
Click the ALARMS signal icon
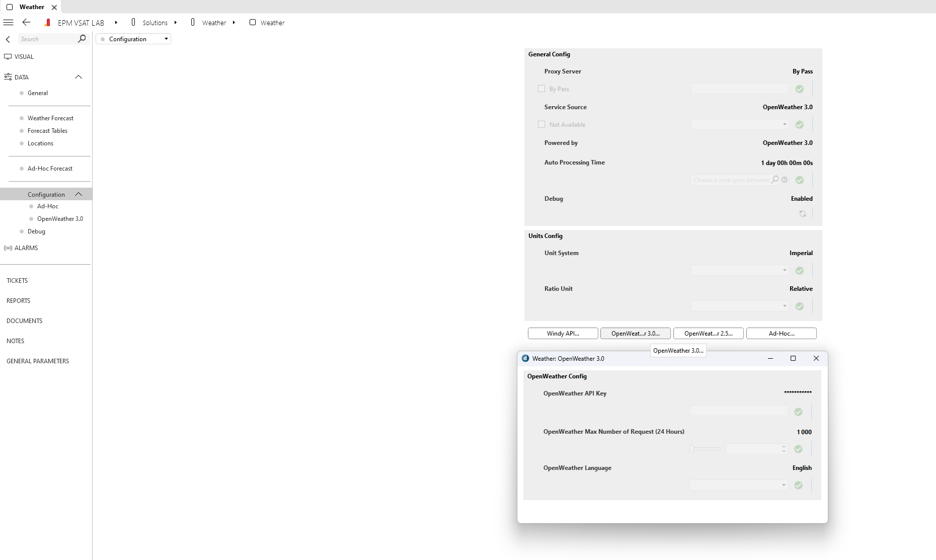(x=8, y=248)
